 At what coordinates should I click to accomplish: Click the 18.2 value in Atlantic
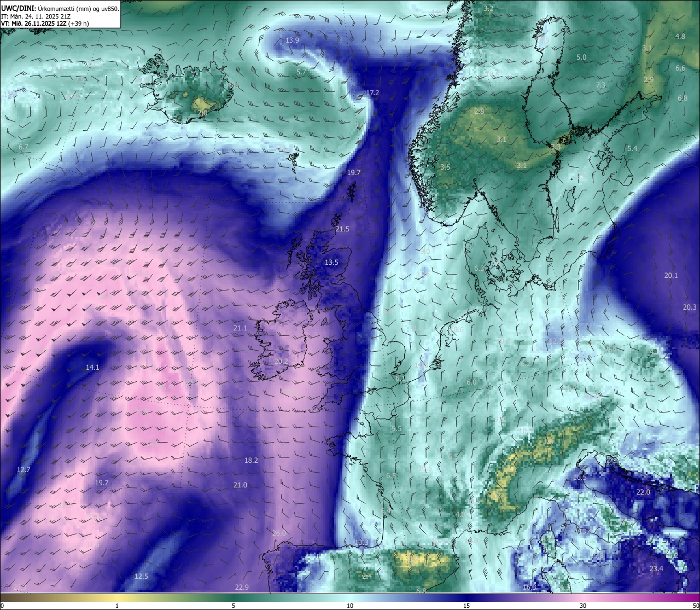click(251, 461)
